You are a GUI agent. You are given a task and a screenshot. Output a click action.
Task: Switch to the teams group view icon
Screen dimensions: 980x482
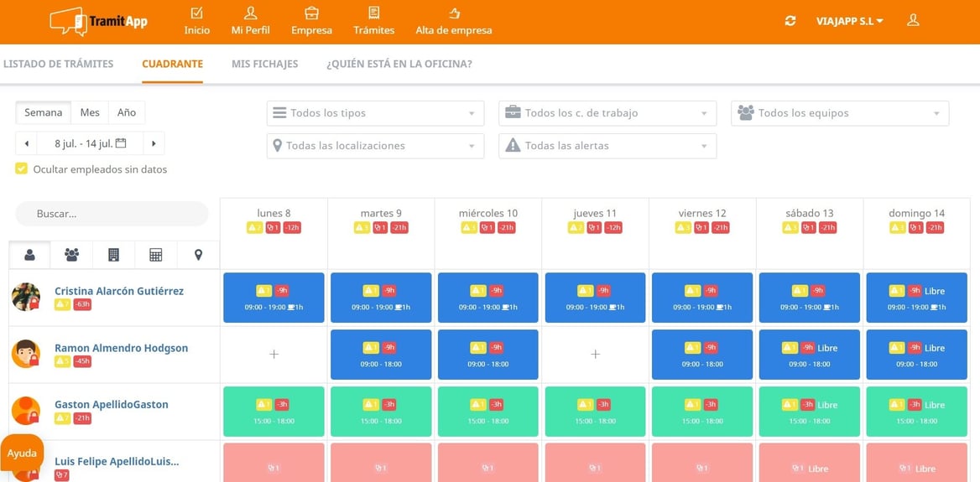click(x=72, y=255)
